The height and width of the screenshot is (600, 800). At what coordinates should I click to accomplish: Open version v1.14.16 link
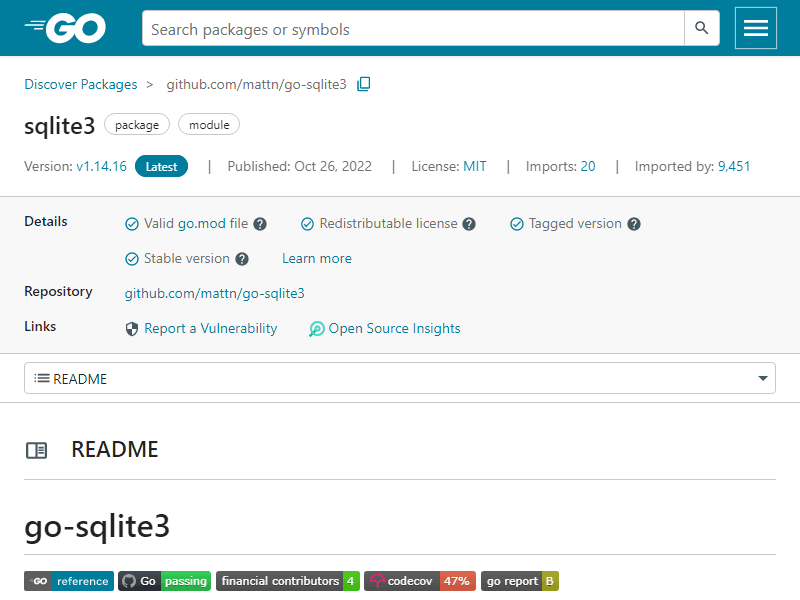coord(102,166)
